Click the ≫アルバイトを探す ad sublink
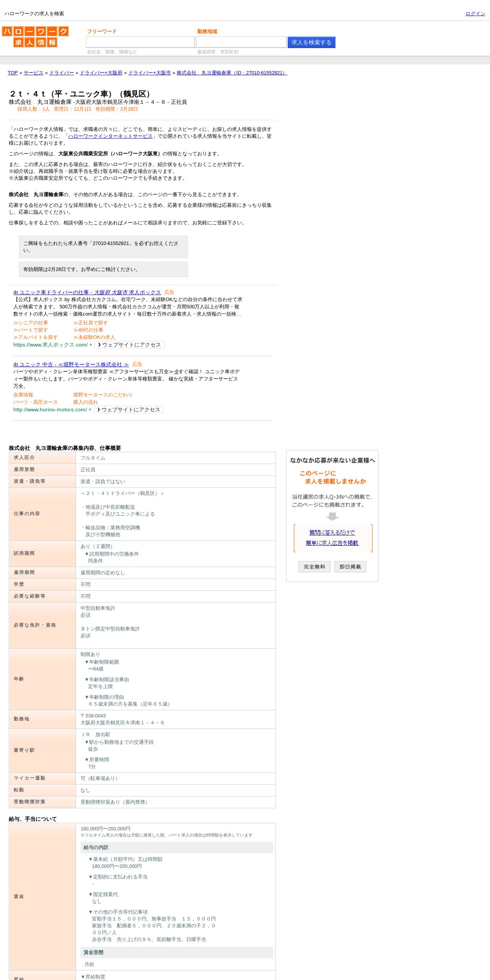The image size is (490, 980). coord(35,337)
